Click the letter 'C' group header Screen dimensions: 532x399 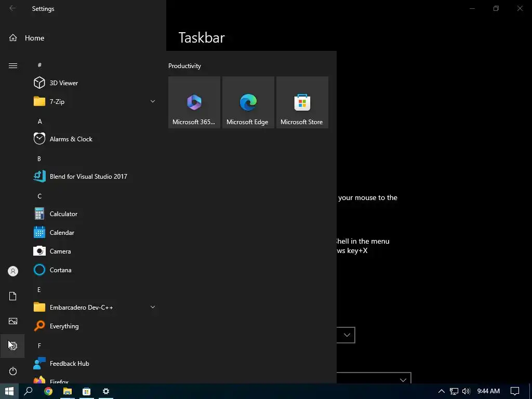click(39, 196)
